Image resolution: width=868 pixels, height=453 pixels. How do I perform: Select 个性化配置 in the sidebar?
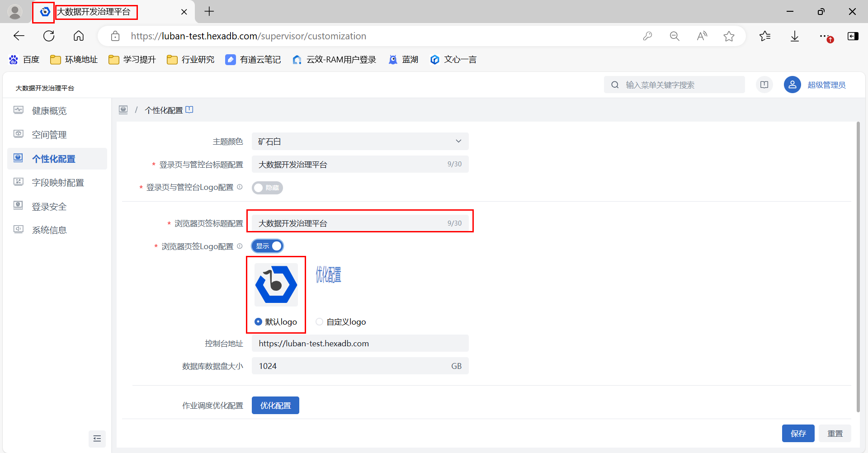pos(57,159)
